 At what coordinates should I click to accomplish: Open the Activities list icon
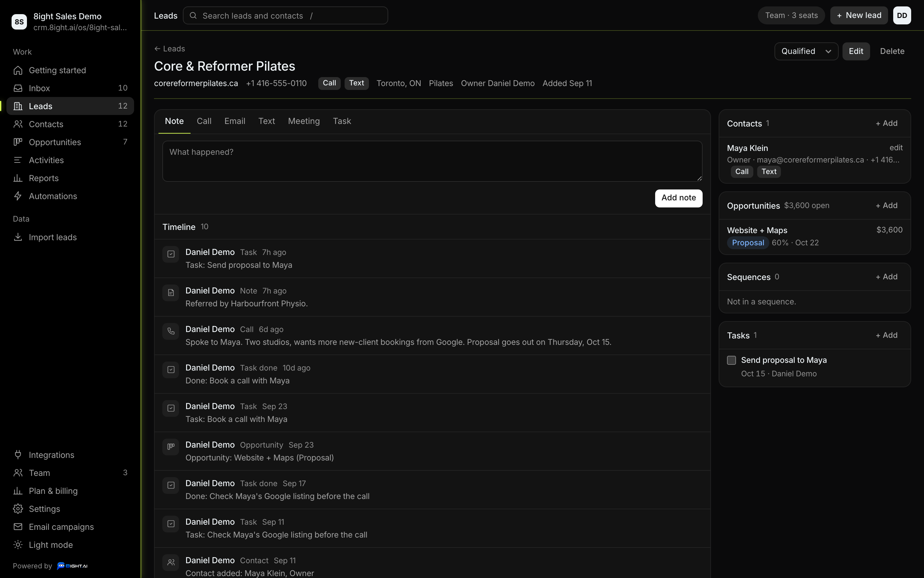click(18, 160)
